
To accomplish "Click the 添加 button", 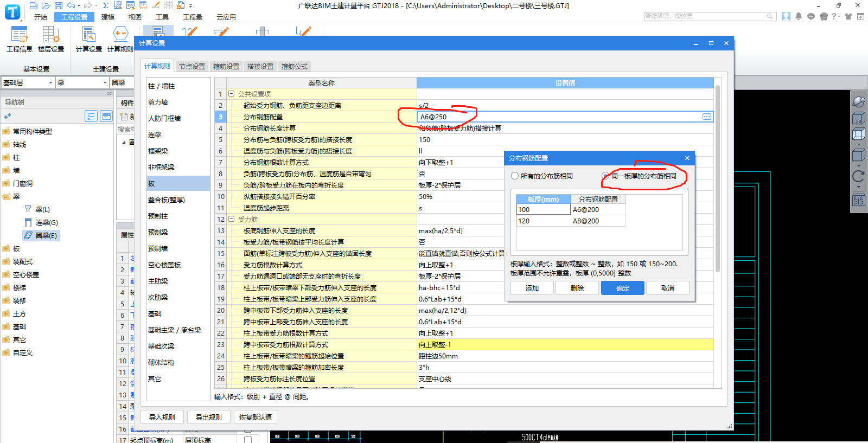I will click(x=532, y=288).
